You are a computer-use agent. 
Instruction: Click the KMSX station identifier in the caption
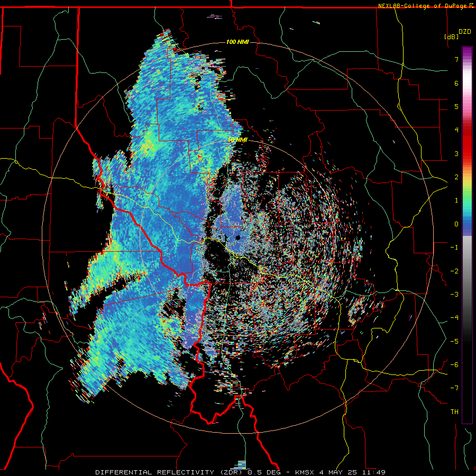(304, 472)
